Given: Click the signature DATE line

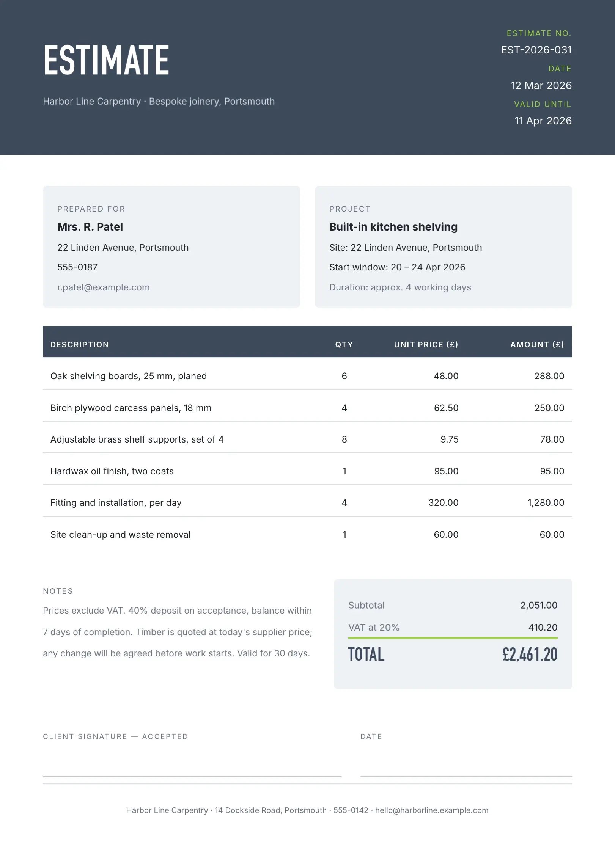Looking at the screenshot, I should coord(466,777).
